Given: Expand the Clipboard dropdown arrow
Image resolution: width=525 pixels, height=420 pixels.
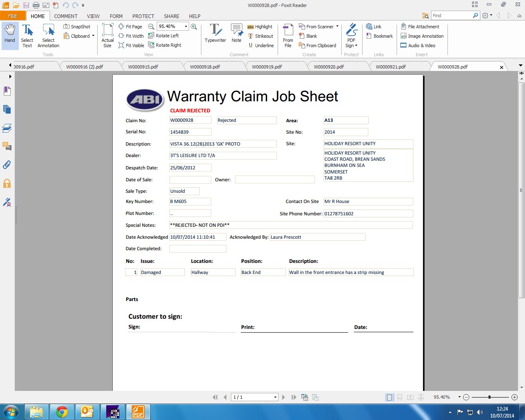Looking at the screenshot, I should [x=93, y=36].
